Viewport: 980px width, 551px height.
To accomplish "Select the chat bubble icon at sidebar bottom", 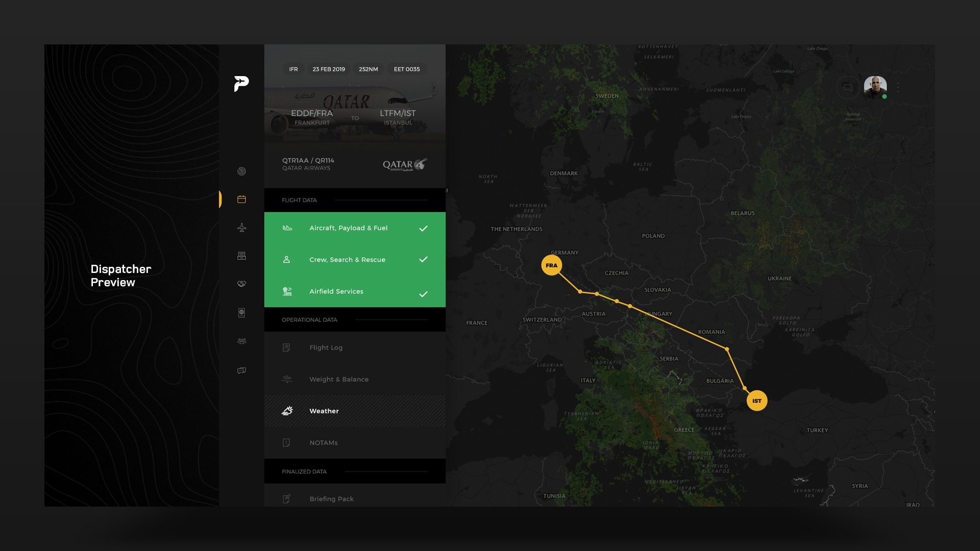I will (x=241, y=370).
